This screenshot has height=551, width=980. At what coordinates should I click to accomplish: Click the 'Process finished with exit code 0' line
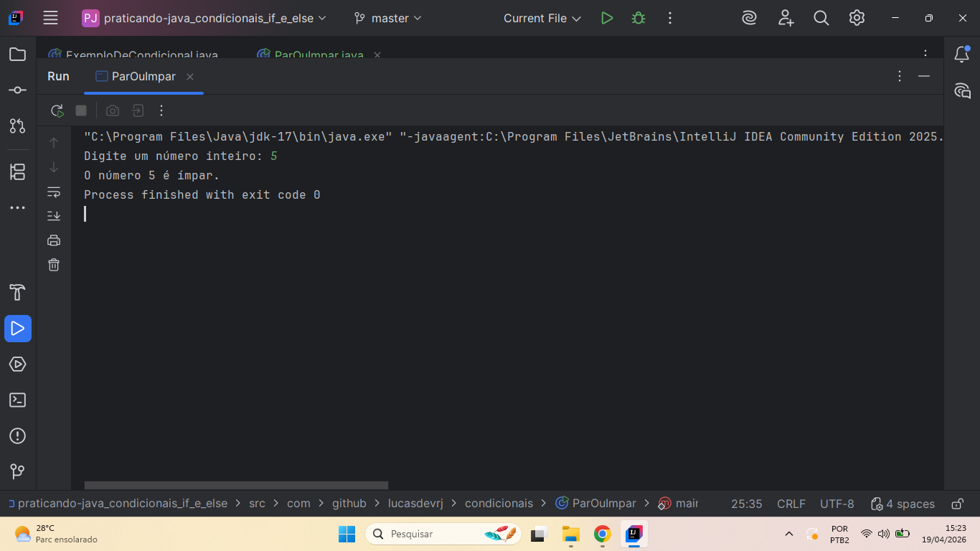202,194
